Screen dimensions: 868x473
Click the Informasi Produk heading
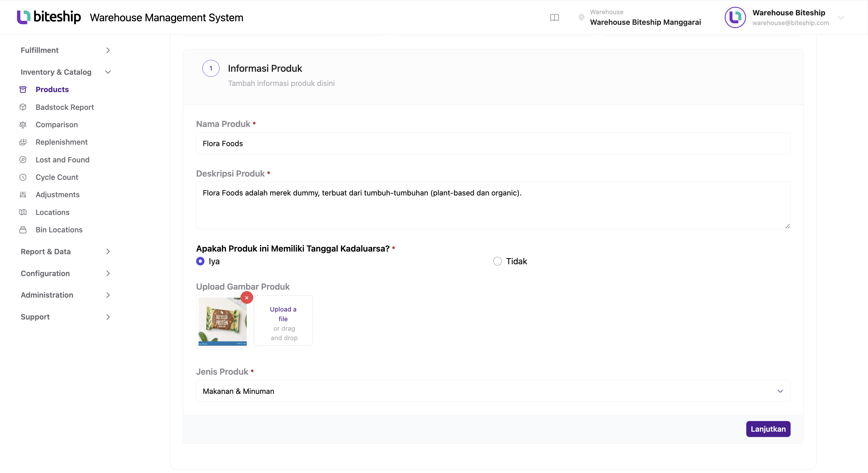click(x=265, y=68)
